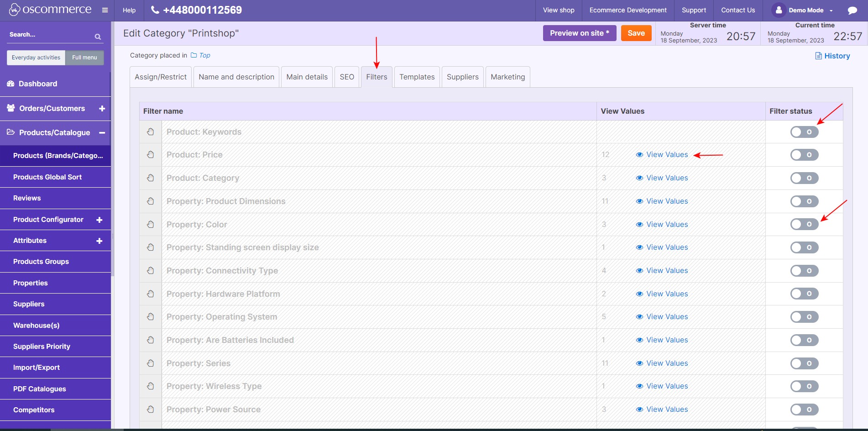
Task: Open the Assign/Restrict tab
Action: click(x=161, y=77)
